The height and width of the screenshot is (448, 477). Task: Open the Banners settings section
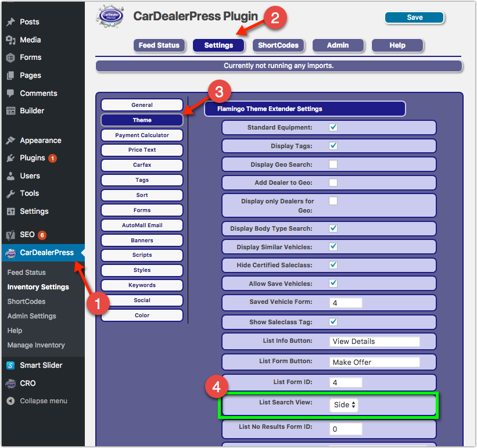click(142, 241)
